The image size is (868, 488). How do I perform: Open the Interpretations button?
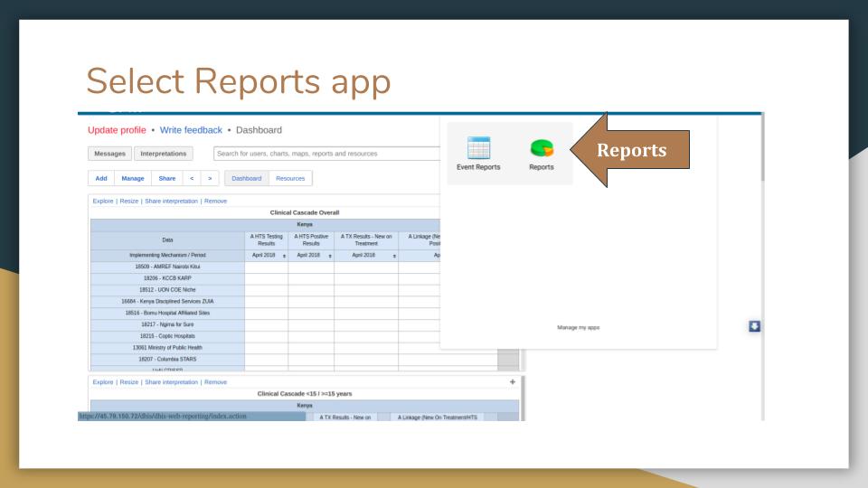coord(164,154)
